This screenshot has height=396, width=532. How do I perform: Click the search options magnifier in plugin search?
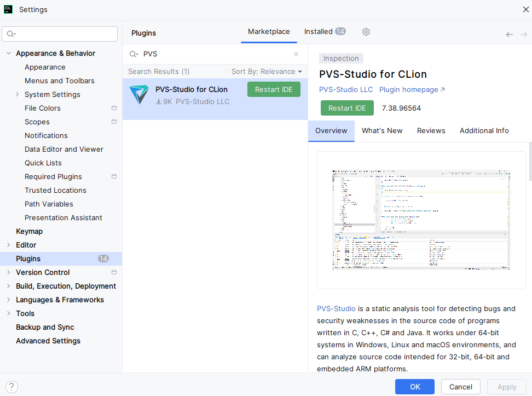coord(134,54)
